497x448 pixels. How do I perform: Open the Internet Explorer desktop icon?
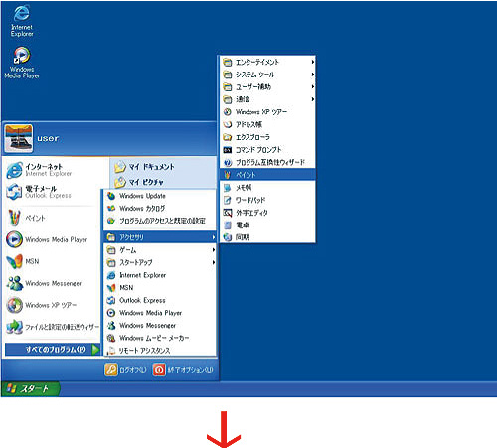[x=22, y=21]
